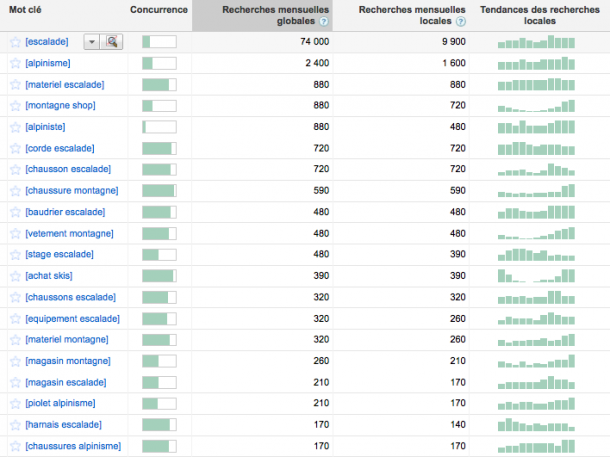
Task: Open the [magasin montagne] keyword link
Action: (68, 361)
